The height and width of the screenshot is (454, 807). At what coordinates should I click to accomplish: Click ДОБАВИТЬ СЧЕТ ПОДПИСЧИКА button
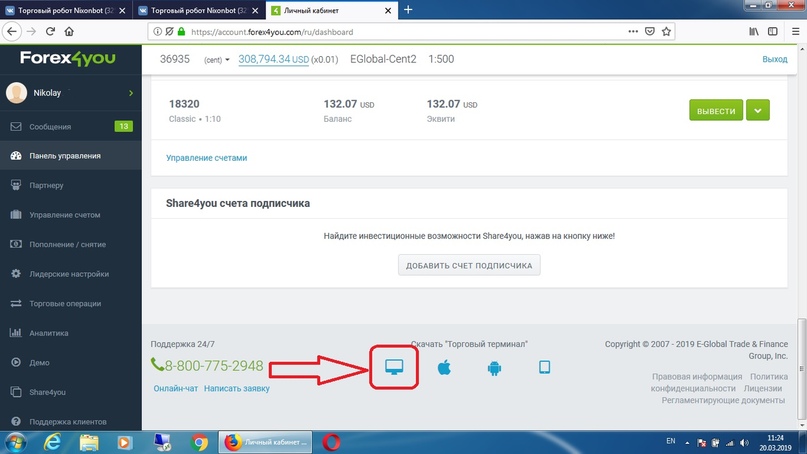click(x=469, y=265)
